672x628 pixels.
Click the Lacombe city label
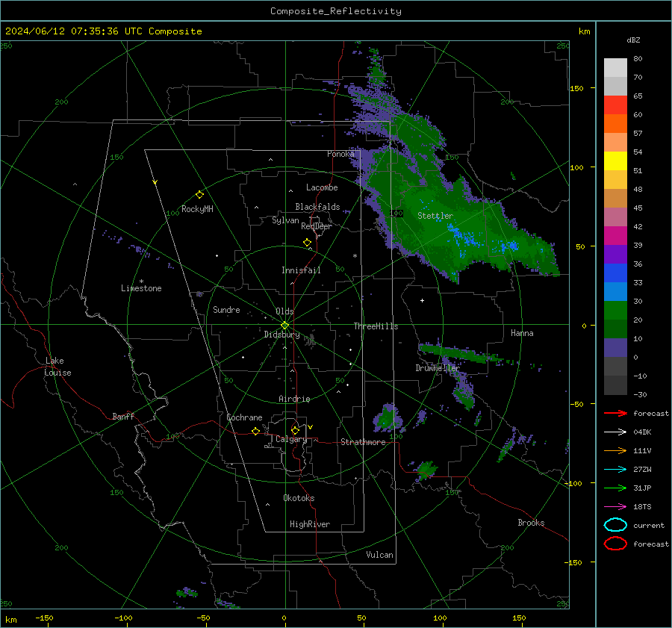click(322, 187)
